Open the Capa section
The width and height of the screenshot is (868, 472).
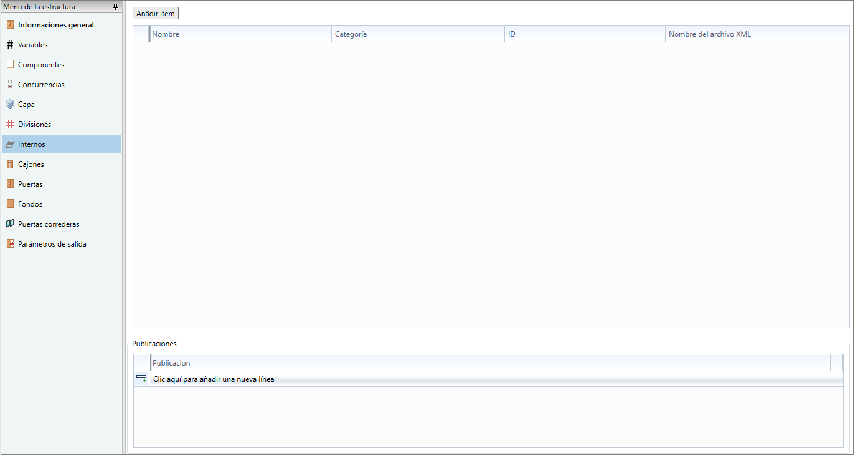coord(62,105)
